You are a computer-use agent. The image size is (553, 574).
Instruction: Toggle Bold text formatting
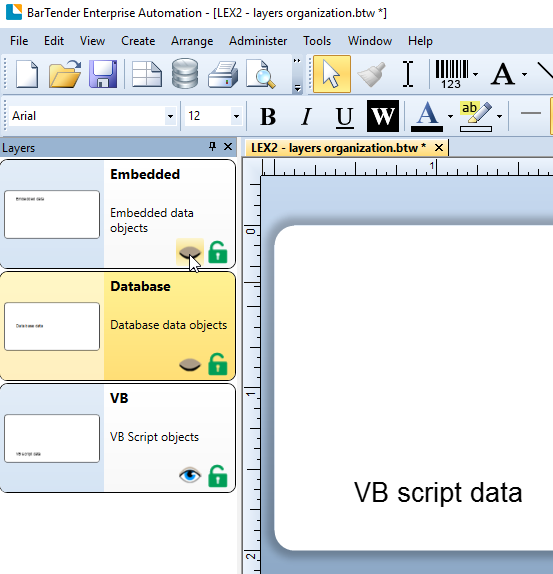click(268, 116)
